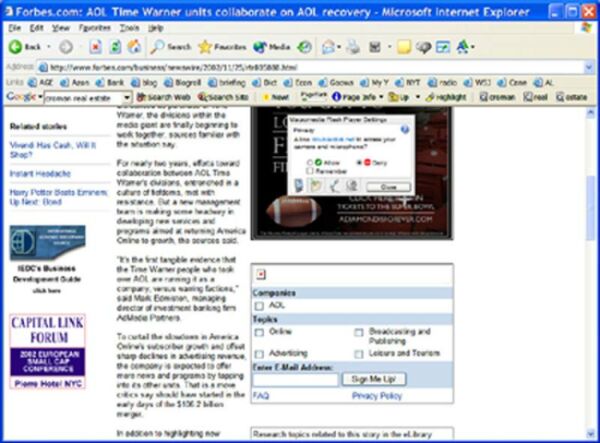
Task: Check the Broadcasting and Publishing checkbox
Action: coord(359,332)
